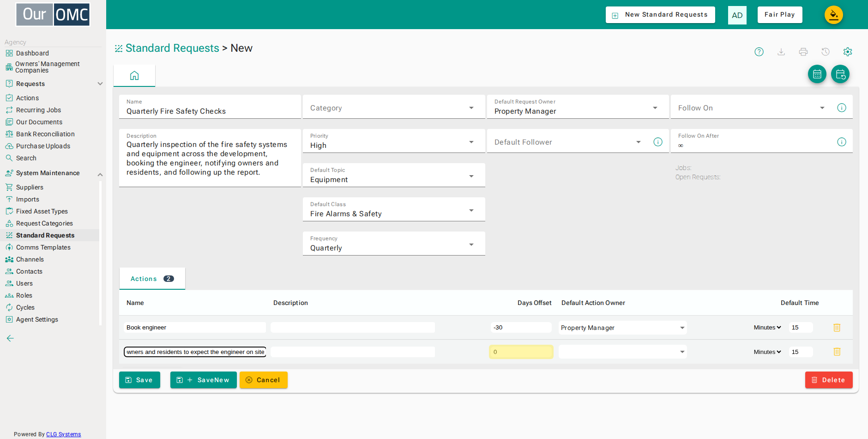This screenshot has height=439, width=868.
Task: Click the download icon in the header
Action: [x=781, y=52]
